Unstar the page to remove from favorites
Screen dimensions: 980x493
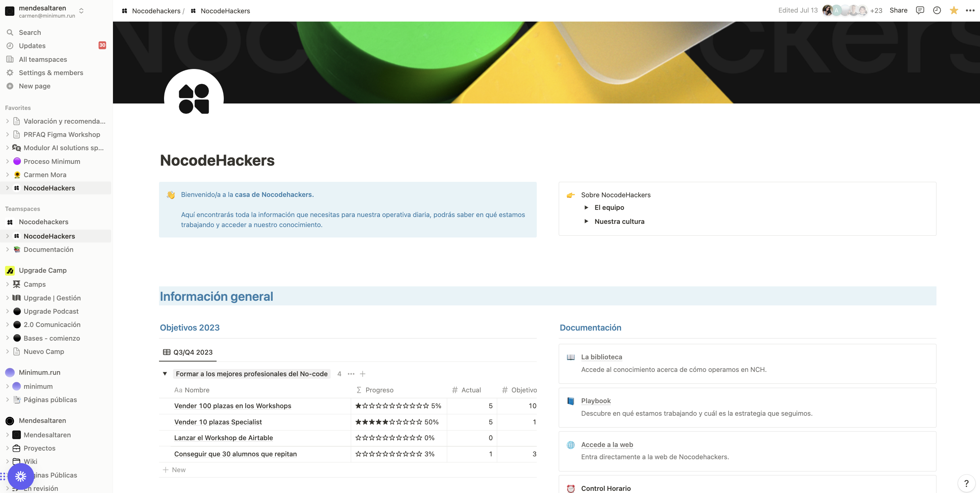pyautogui.click(x=954, y=10)
